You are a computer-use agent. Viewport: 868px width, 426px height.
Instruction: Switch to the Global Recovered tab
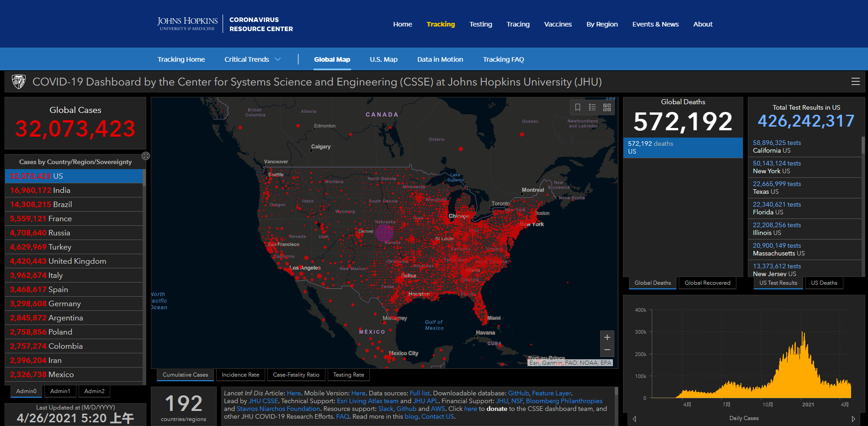pos(708,283)
